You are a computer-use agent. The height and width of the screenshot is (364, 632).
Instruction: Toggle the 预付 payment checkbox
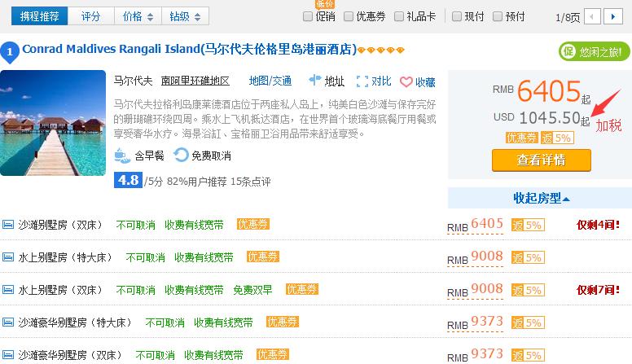[x=498, y=16]
